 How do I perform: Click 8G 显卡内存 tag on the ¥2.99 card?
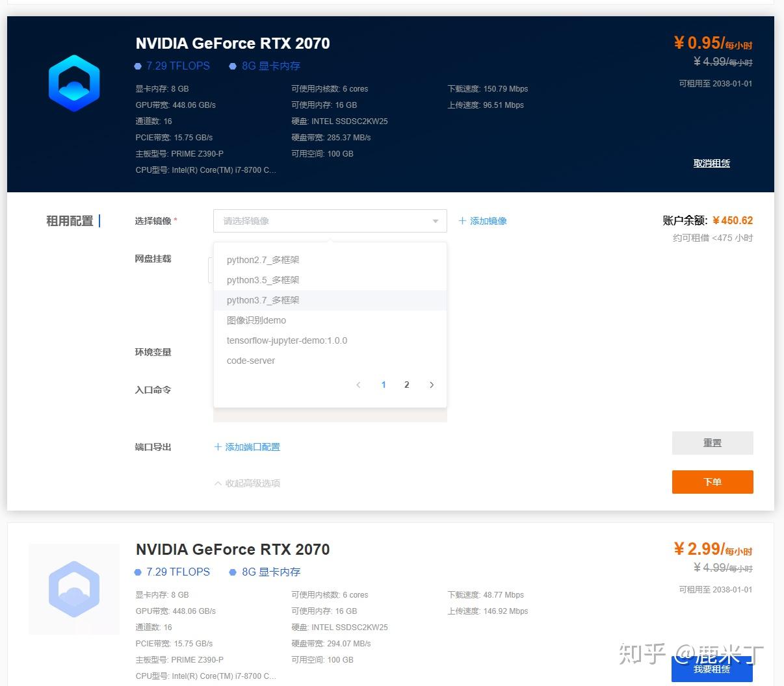point(265,572)
